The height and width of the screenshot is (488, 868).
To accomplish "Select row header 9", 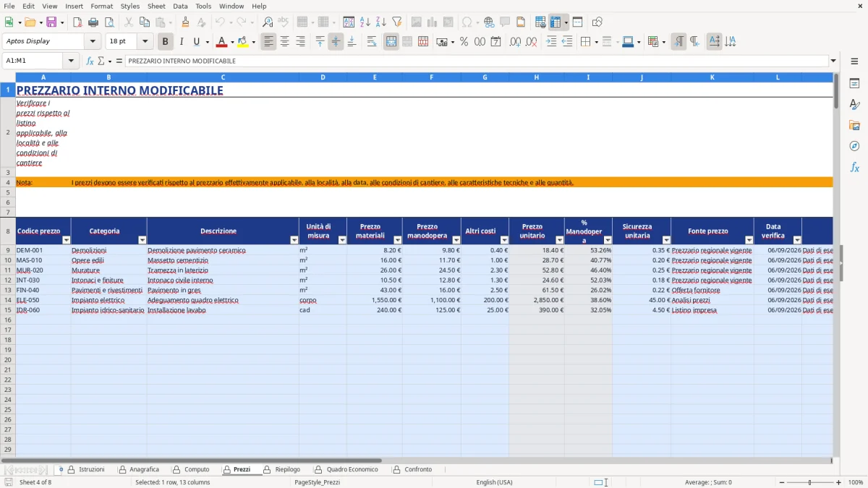I will (x=8, y=250).
